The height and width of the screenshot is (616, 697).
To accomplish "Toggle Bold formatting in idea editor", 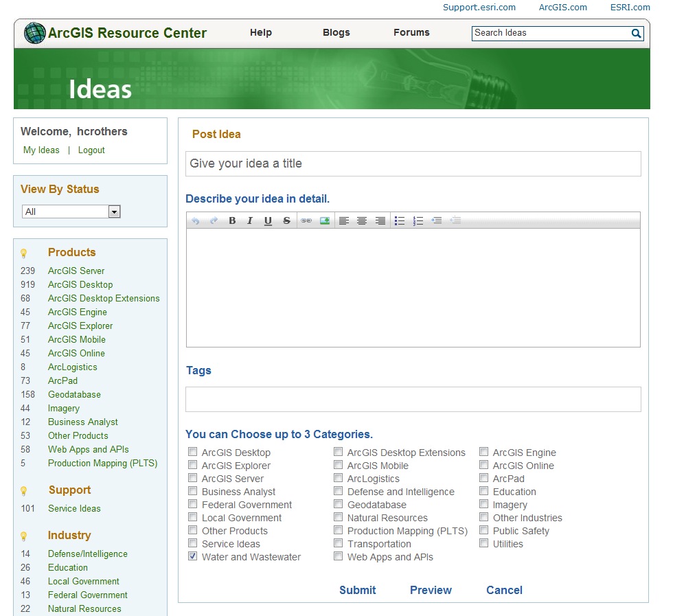I will point(232,220).
